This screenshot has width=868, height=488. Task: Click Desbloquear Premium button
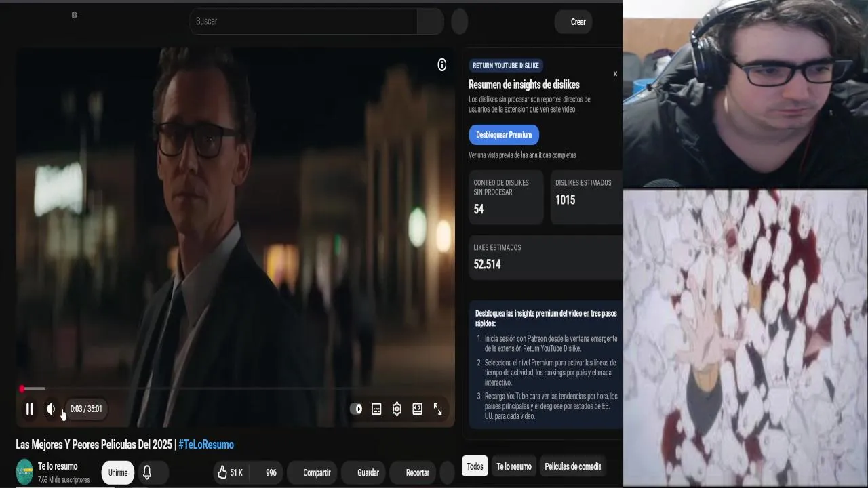pos(504,135)
